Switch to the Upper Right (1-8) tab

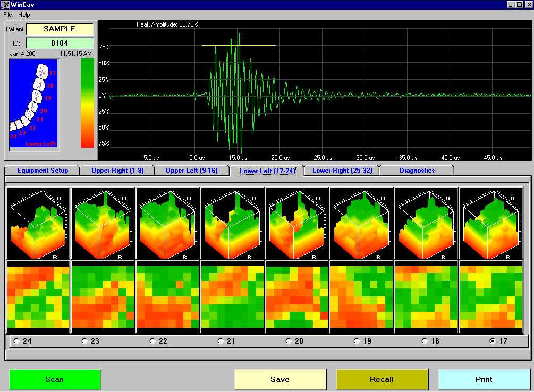pyautogui.click(x=117, y=171)
